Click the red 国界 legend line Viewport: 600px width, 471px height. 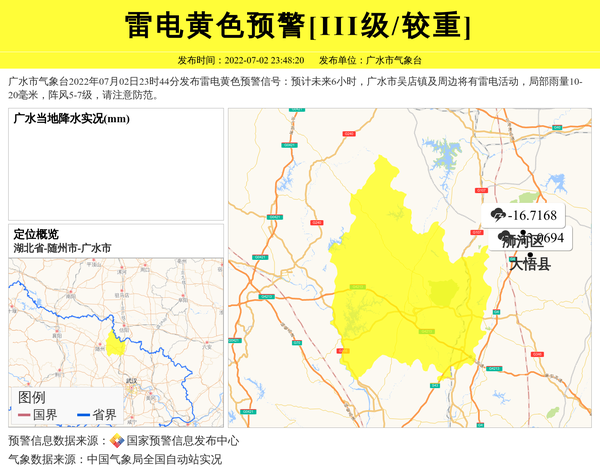pos(23,415)
